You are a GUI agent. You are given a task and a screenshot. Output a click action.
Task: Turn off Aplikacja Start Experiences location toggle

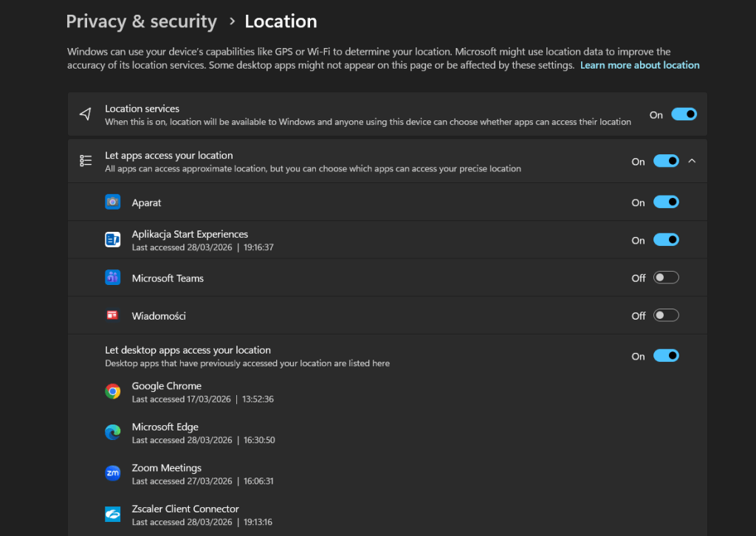[x=666, y=240]
